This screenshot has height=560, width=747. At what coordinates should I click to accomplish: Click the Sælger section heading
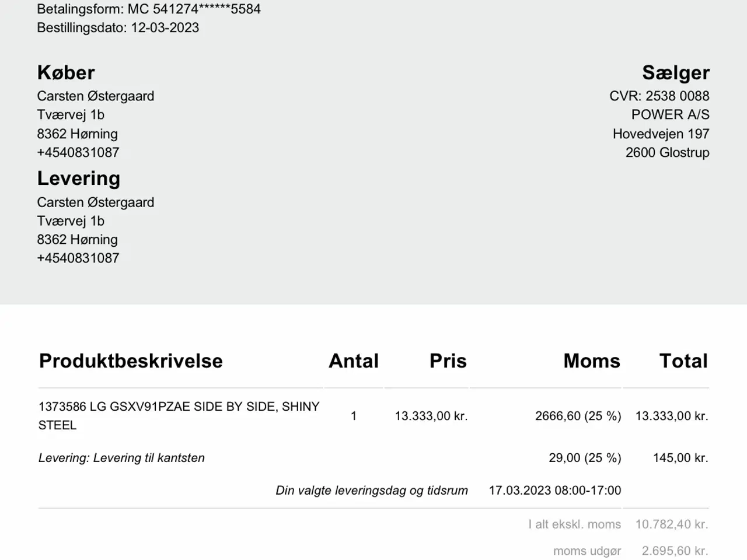tap(675, 73)
